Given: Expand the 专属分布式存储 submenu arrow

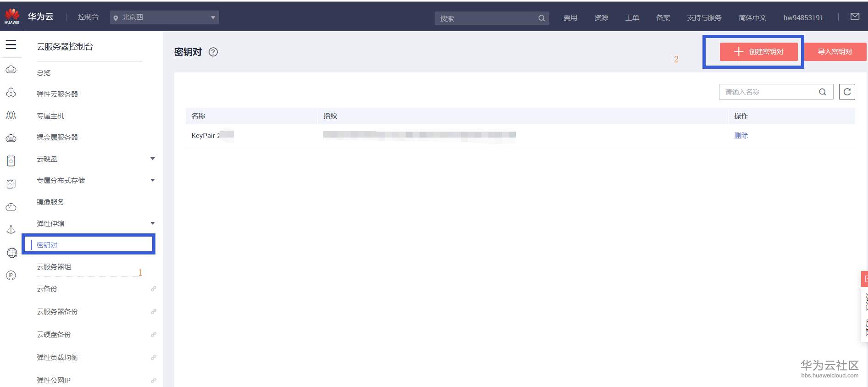Looking at the screenshot, I should [x=153, y=180].
